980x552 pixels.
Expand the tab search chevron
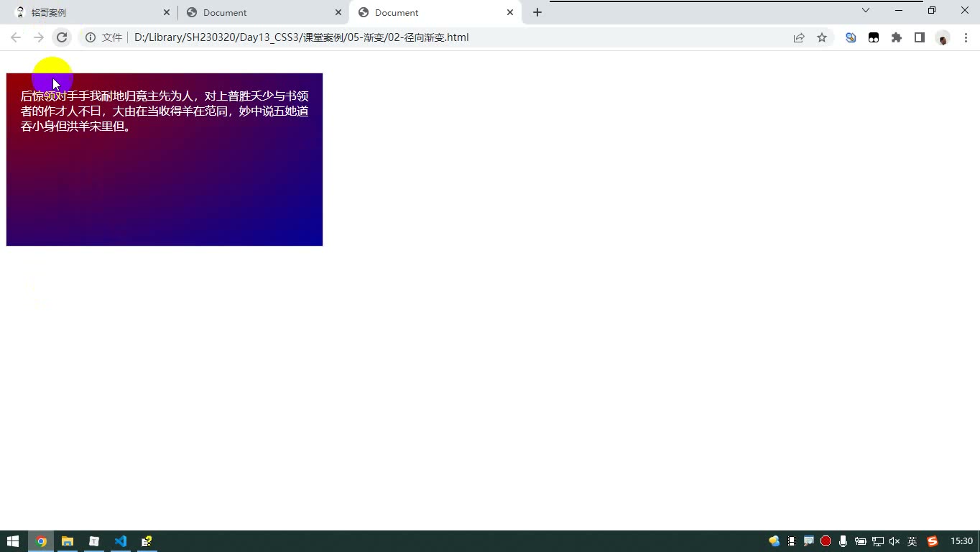866,11
